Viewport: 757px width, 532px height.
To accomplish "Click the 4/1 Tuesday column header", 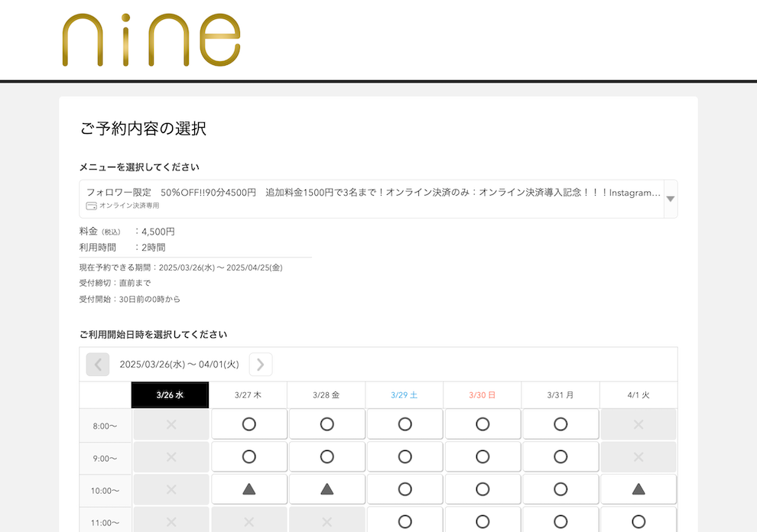I will click(638, 395).
